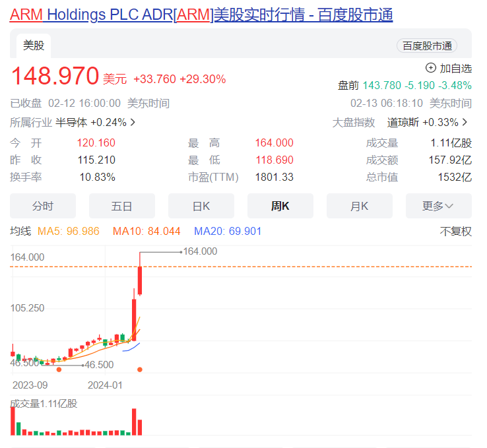Expand the 道琼斯 index chevron arrow
The image size is (487, 448).
(465, 122)
